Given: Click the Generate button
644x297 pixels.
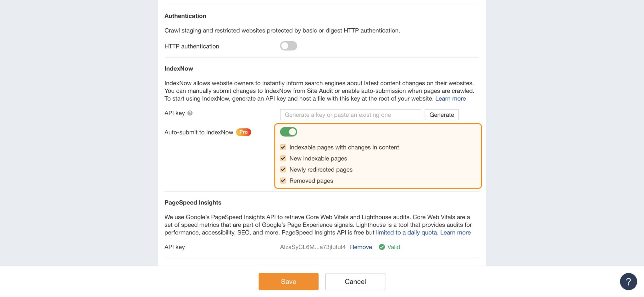Looking at the screenshot, I should [x=441, y=115].
